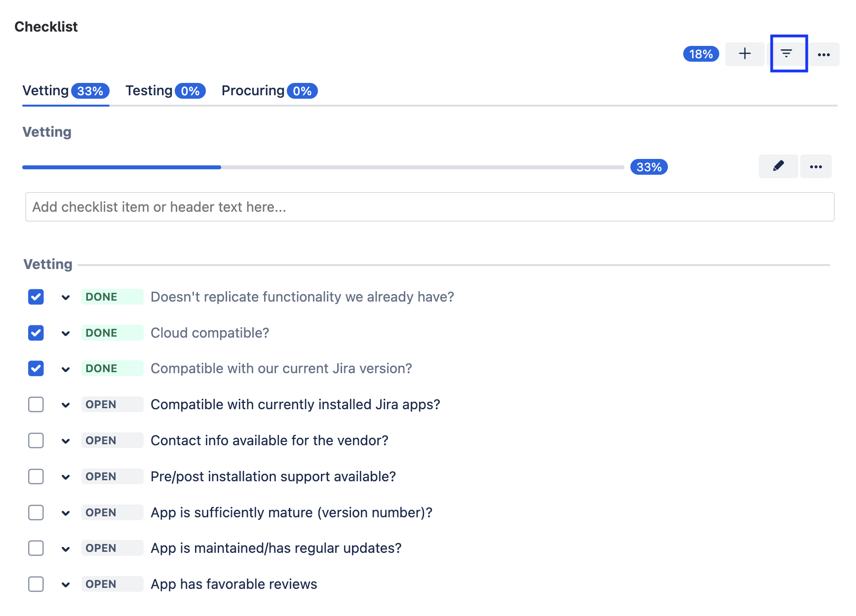Open ellipsis menu beside the pencil icon
The image size is (856, 616).
816,167
